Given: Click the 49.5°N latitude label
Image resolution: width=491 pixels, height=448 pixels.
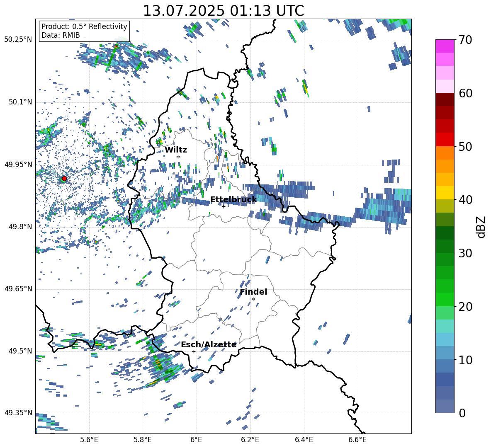Looking at the screenshot, I should point(20,351).
